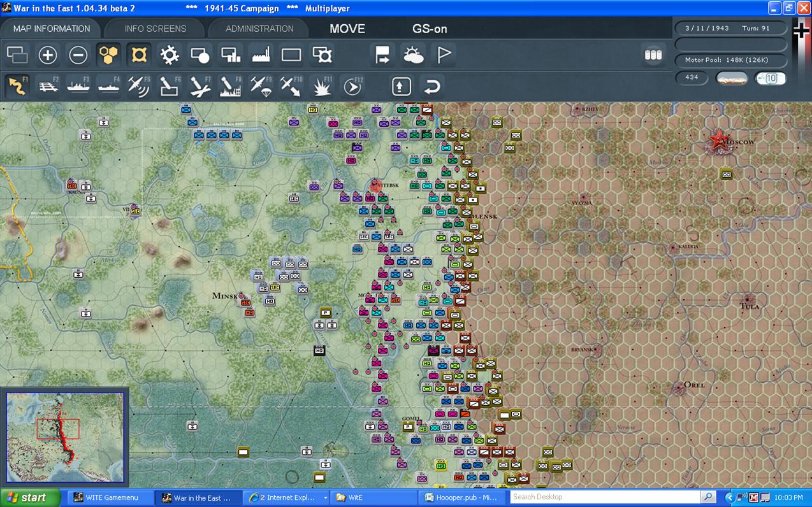Switch to War in the East taskbar button
The height and width of the screenshot is (507, 812).
point(199,498)
